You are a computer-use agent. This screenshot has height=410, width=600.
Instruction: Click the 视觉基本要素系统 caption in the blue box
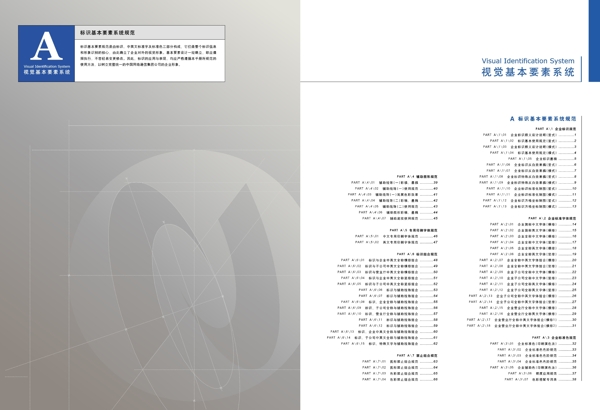click(x=47, y=72)
